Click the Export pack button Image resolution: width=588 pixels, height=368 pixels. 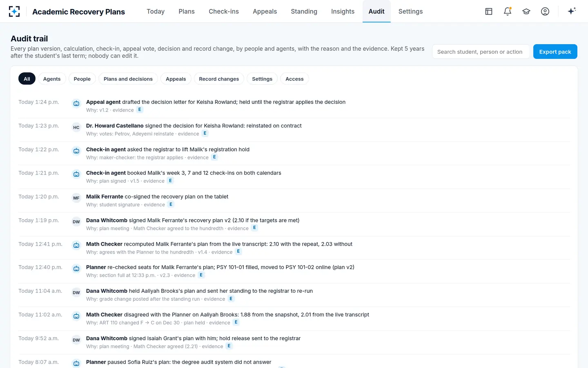tap(555, 52)
